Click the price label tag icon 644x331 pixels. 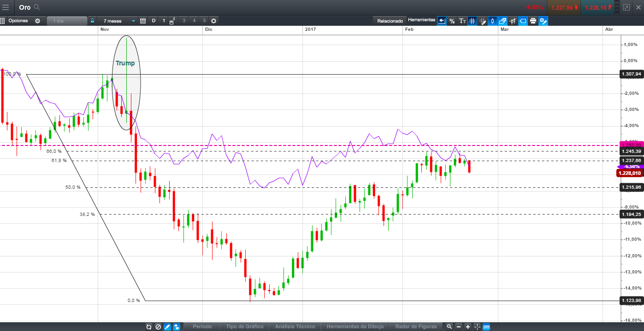523,21
